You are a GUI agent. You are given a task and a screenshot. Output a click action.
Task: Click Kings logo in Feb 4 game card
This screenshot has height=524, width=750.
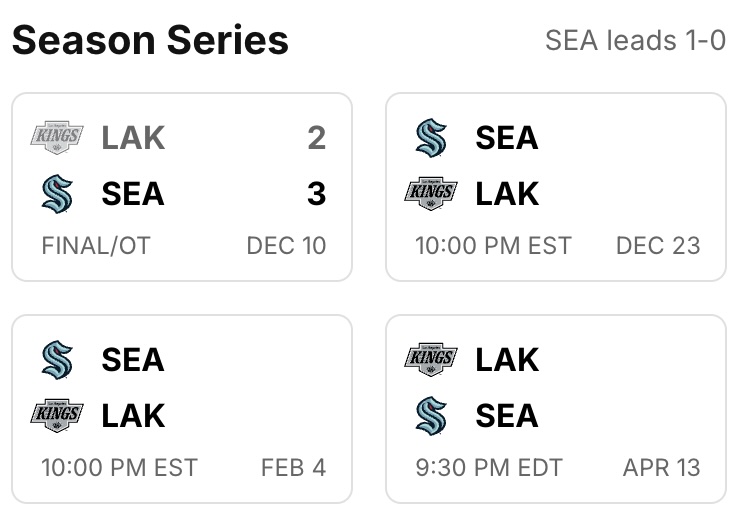(58, 415)
